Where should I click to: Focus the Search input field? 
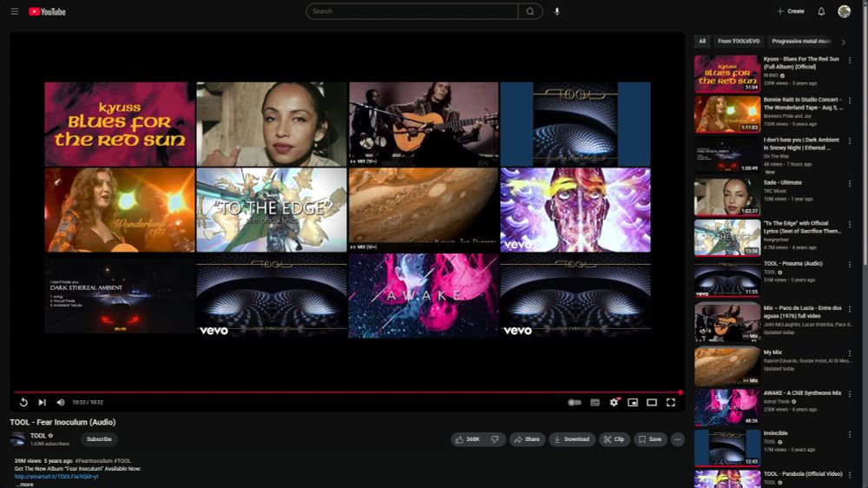point(411,11)
